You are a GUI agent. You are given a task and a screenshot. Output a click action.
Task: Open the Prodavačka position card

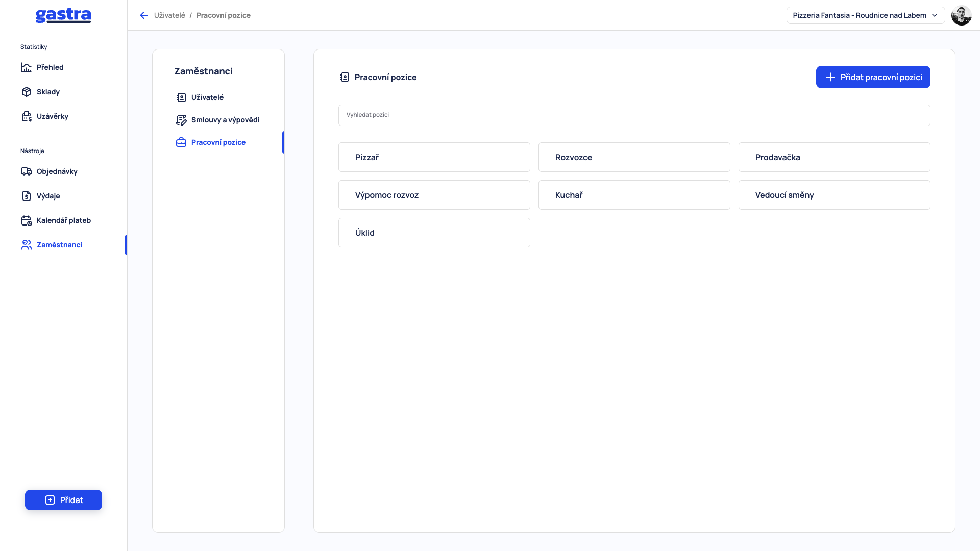(x=834, y=157)
